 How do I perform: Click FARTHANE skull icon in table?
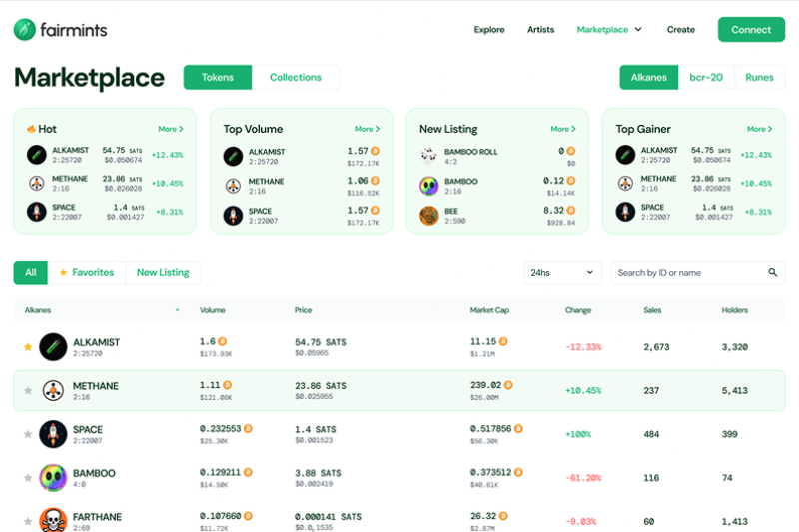(53, 520)
